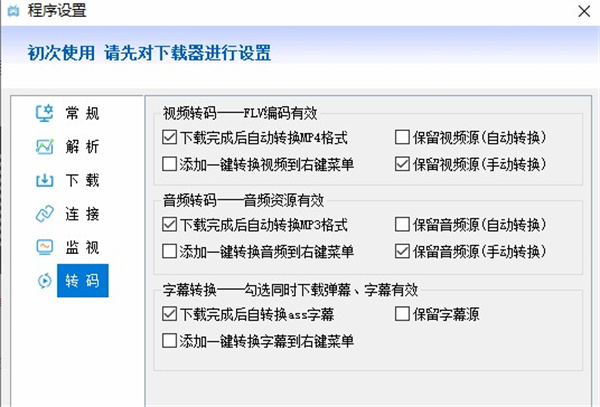
Task: Close the 程序设置 dialog
Action: pyautogui.click(x=584, y=11)
